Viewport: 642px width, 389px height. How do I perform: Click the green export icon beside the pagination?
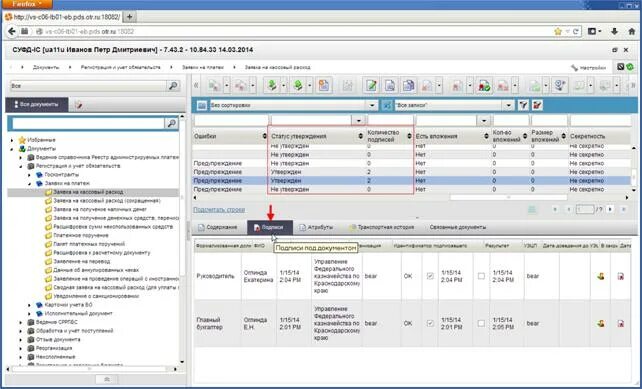click(531, 209)
